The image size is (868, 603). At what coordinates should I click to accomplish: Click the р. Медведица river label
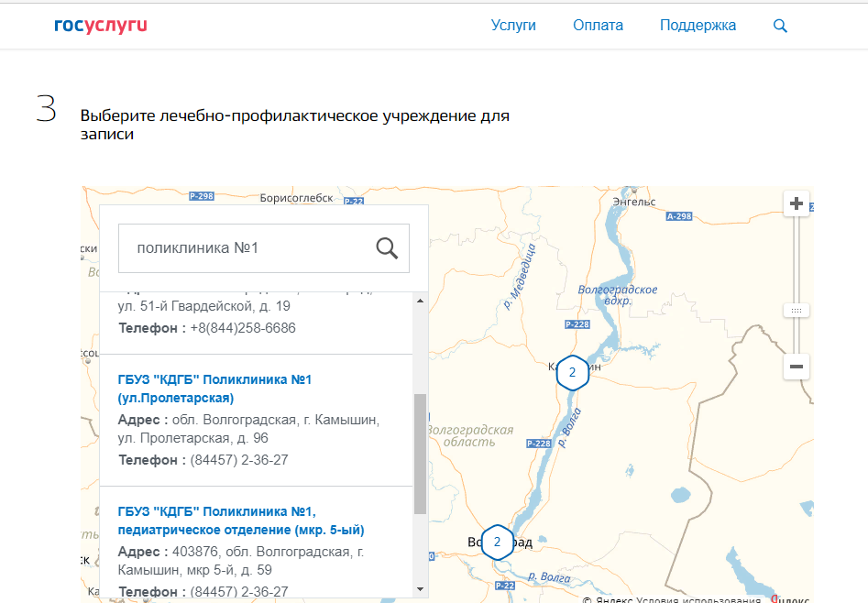click(x=520, y=276)
